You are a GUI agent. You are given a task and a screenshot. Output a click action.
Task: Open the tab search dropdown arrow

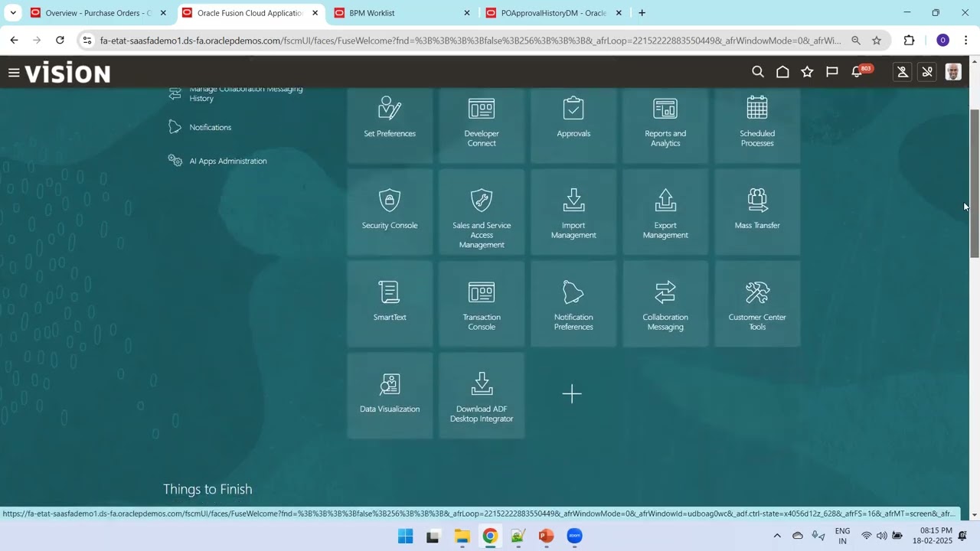(13, 13)
